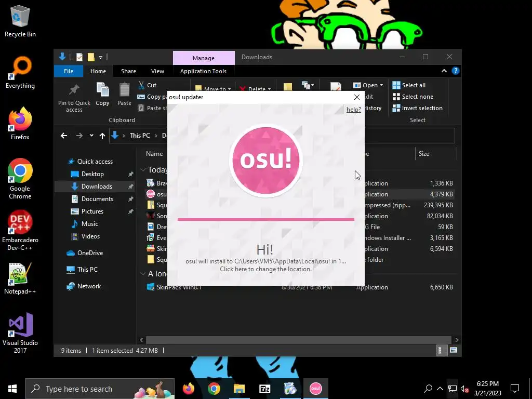Open Google Chrome desktop shortcut
The width and height of the screenshot is (532, 399).
click(x=20, y=179)
